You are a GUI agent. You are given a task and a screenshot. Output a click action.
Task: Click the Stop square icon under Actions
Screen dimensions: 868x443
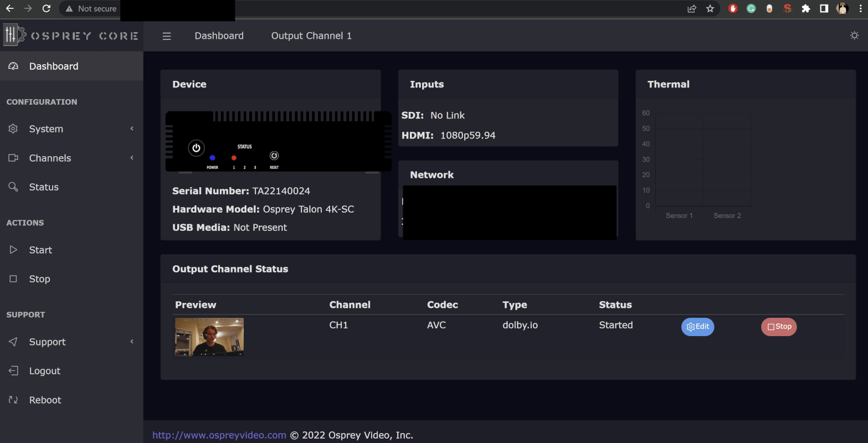[13, 279]
